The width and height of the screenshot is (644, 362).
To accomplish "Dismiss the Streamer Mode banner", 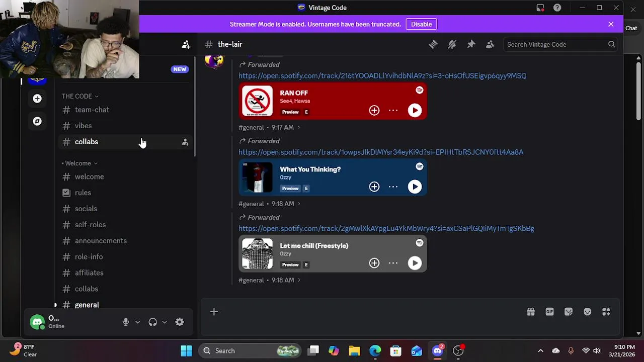I will 611,24.
